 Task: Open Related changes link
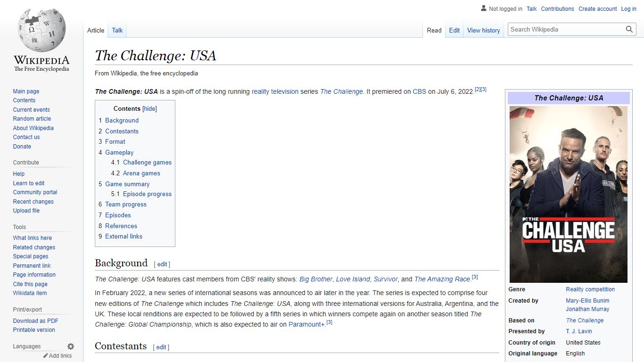tap(34, 247)
